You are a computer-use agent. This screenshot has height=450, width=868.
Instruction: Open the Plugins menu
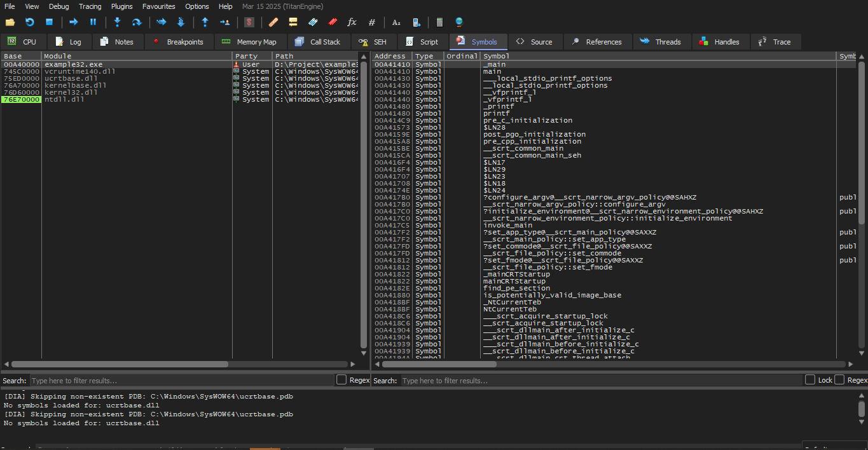point(121,6)
